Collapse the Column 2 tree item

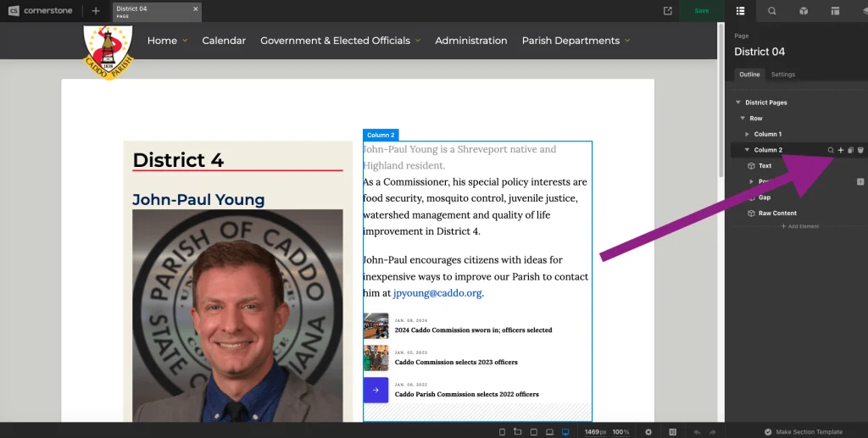coord(747,150)
